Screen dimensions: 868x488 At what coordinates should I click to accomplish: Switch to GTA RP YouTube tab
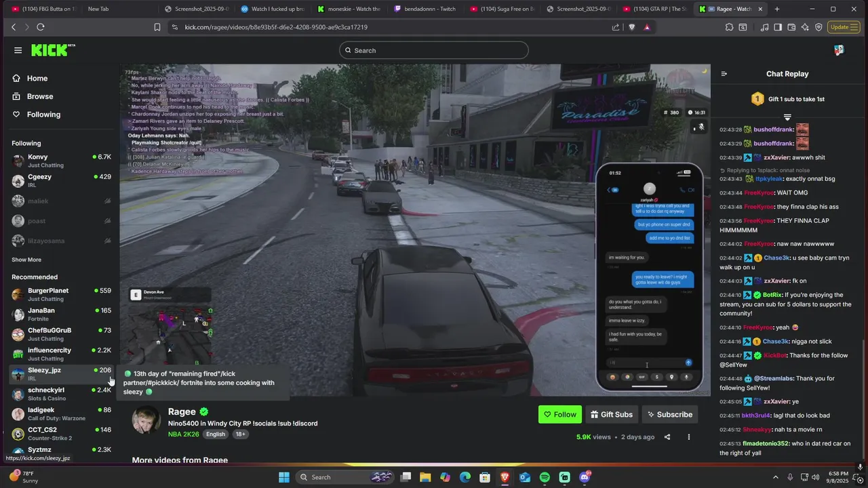tap(654, 9)
